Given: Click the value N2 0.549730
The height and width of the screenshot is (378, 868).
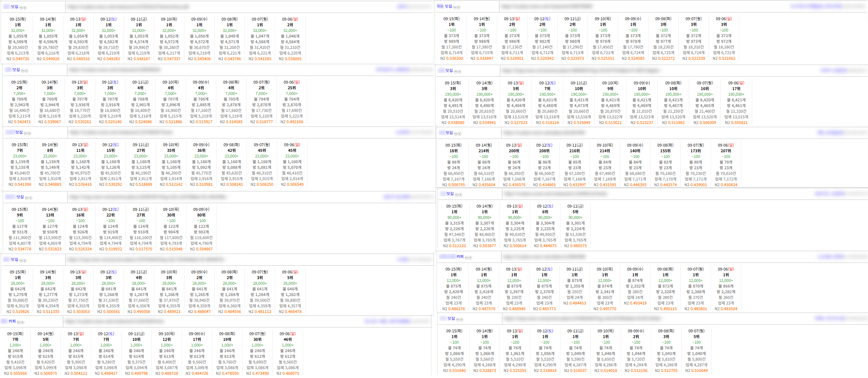Looking at the screenshot, I should (18, 59).
